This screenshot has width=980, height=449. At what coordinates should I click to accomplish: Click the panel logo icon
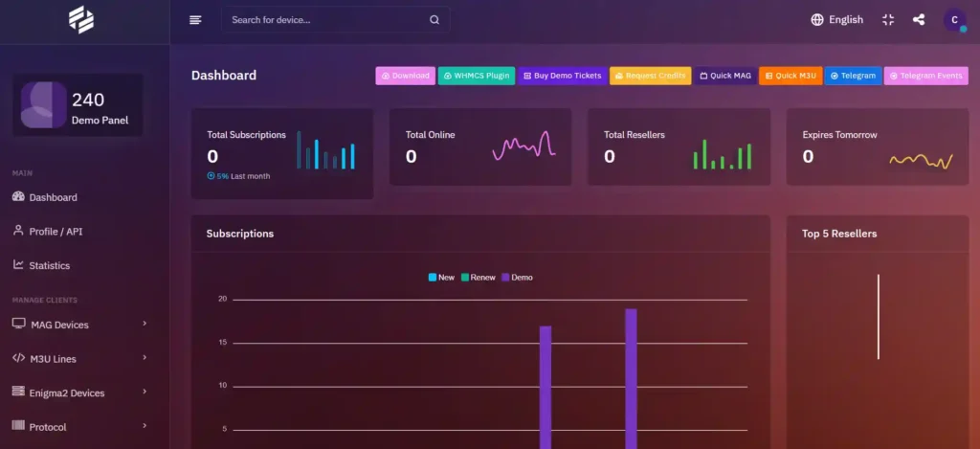pos(81,20)
